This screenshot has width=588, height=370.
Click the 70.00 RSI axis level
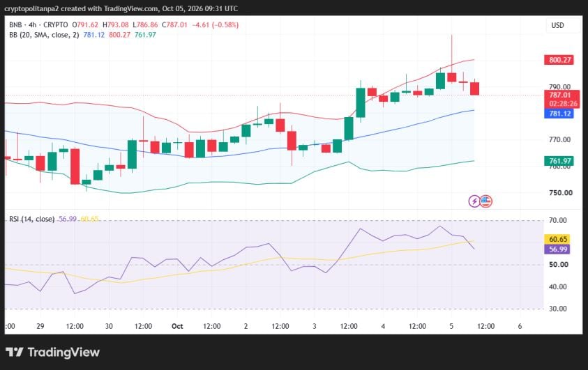557,220
